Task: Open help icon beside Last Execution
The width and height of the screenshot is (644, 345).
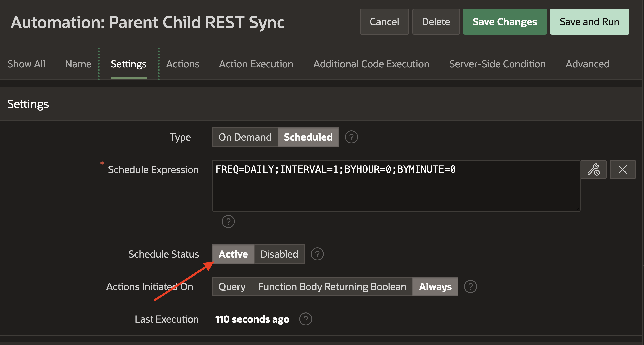Action: click(306, 319)
